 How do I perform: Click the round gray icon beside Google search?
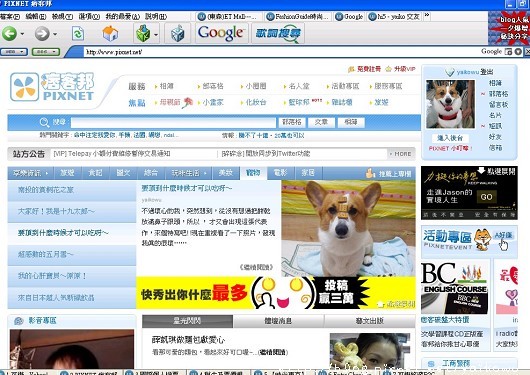click(x=518, y=51)
